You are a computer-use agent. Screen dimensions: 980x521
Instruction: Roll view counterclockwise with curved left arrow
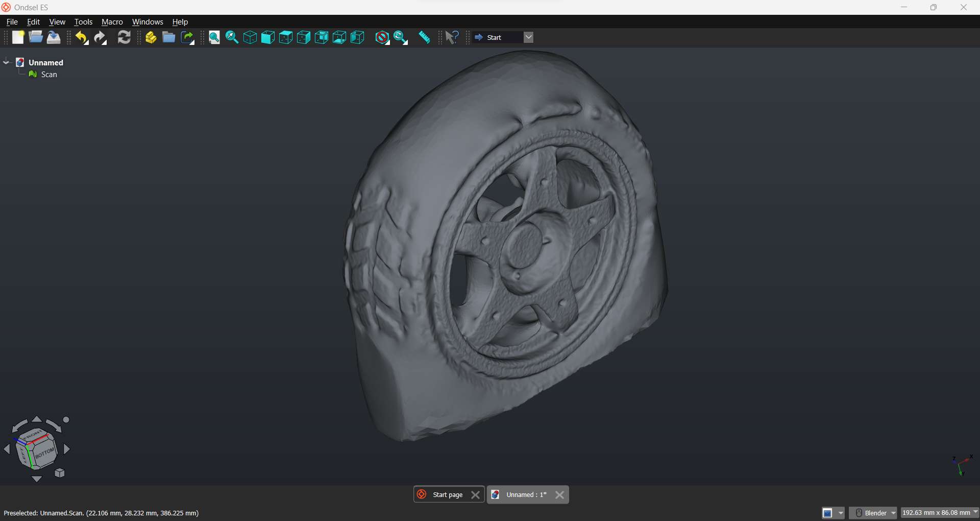(x=19, y=425)
